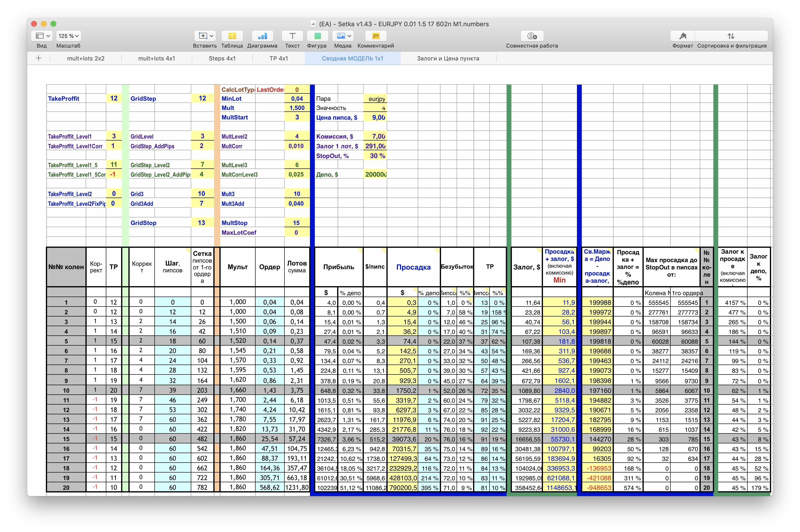This screenshot has width=800, height=532.
Task: Open the Media (Медиа) menu icon
Action: (341, 36)
